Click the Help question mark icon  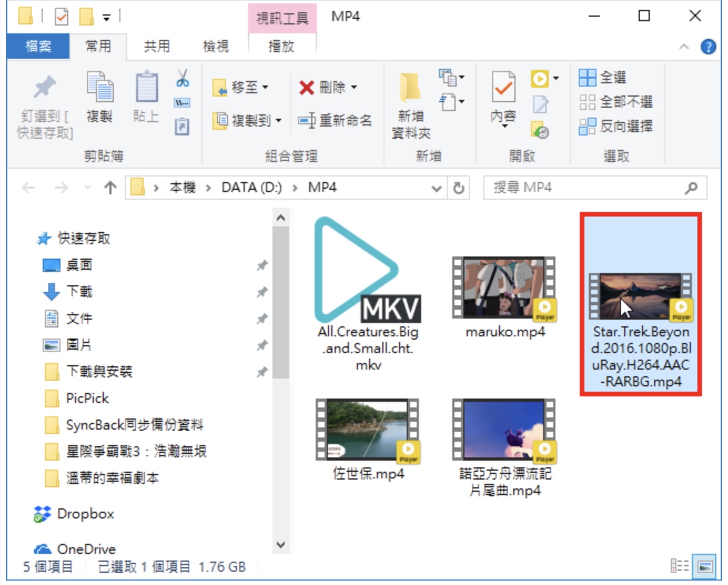click(708, 47)
